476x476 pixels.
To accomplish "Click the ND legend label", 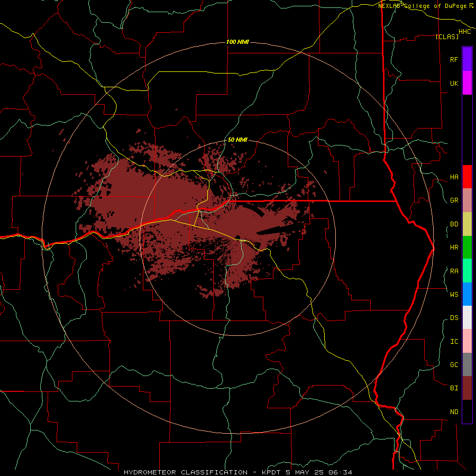I will (x=454, y=412).
